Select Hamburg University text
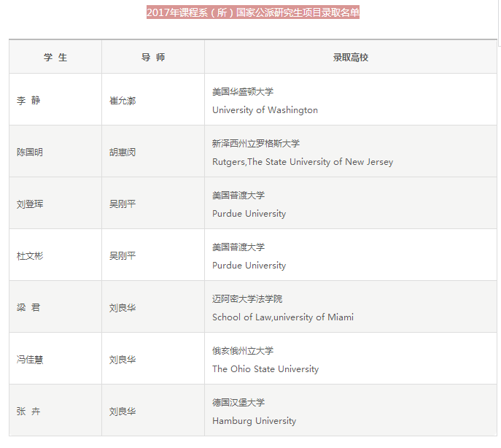The width and height of the screenshot is (501, 448). pyautogui.click(x=254, y=421)
